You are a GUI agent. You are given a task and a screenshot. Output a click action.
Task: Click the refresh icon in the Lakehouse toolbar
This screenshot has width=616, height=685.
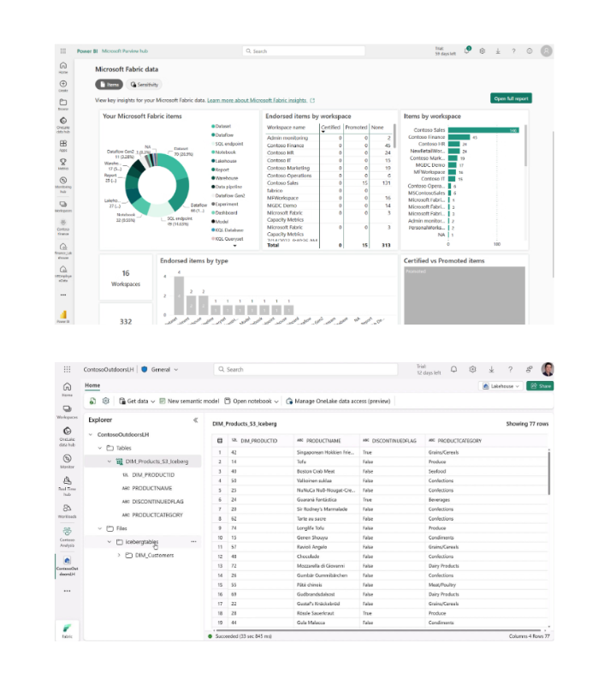tap(92, 401)
